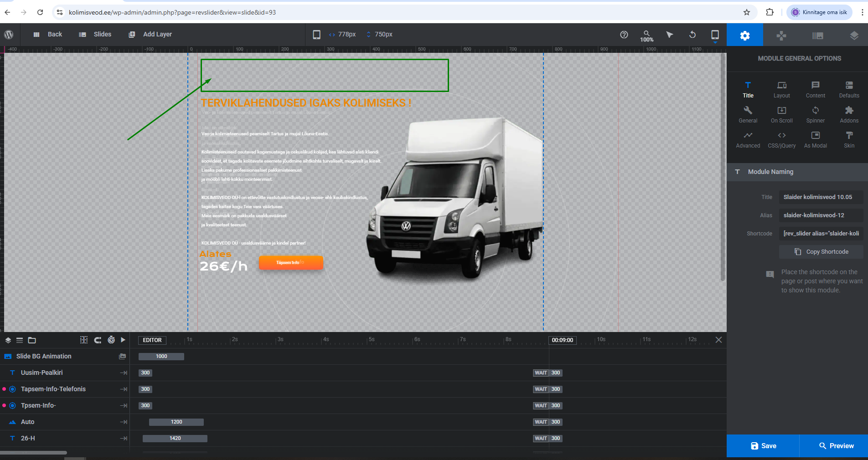Save the slider module

(x=763, y=446)
